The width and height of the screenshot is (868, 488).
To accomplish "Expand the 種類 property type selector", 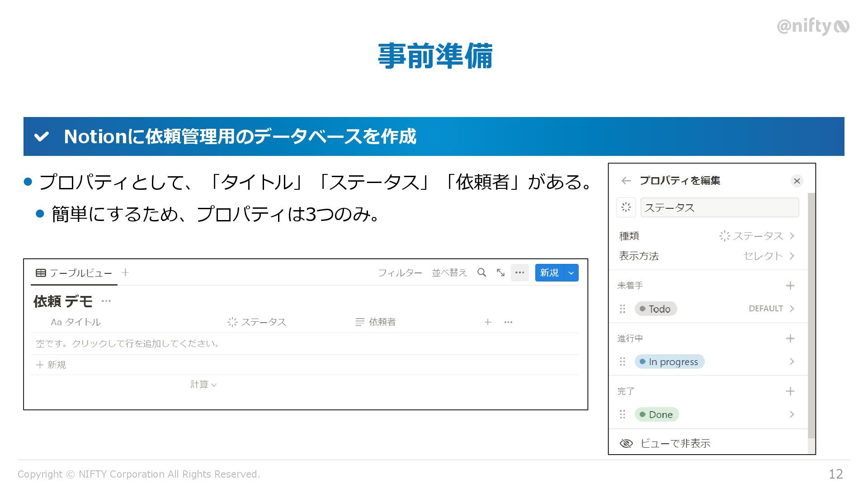I will [x=757, y=236].
